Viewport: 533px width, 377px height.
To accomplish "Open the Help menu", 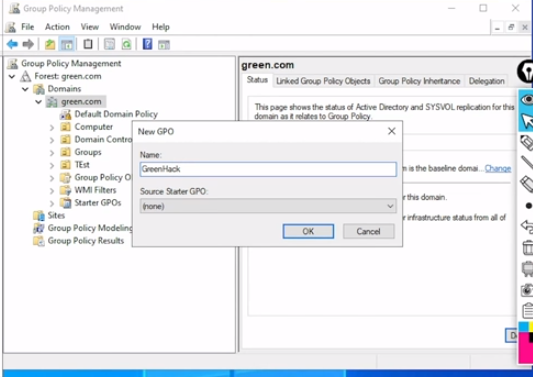I will click(161, 27).
